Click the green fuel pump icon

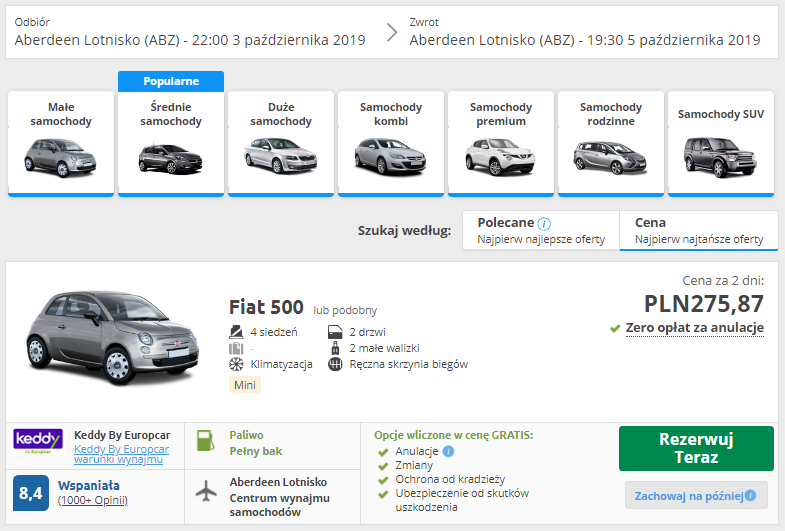pyautogui.click(x=205, y=441)
